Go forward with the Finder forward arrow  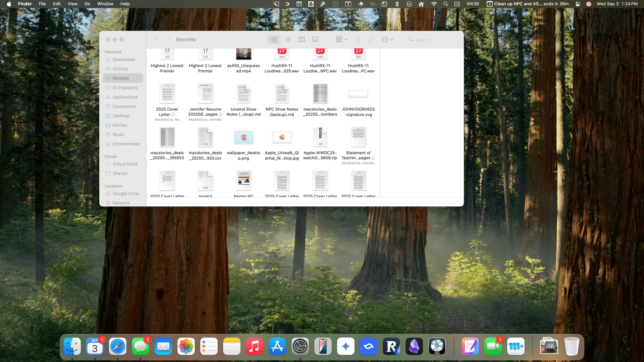tap(168, 40)
